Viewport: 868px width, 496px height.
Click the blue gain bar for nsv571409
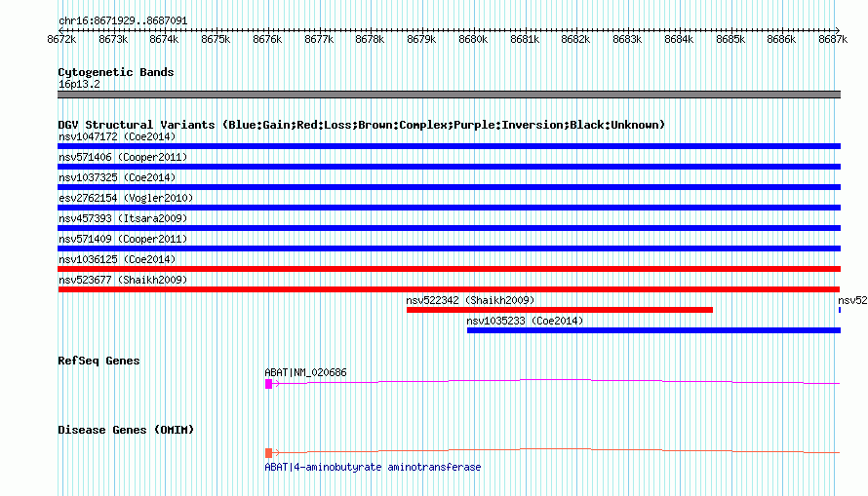pos(449,248)
